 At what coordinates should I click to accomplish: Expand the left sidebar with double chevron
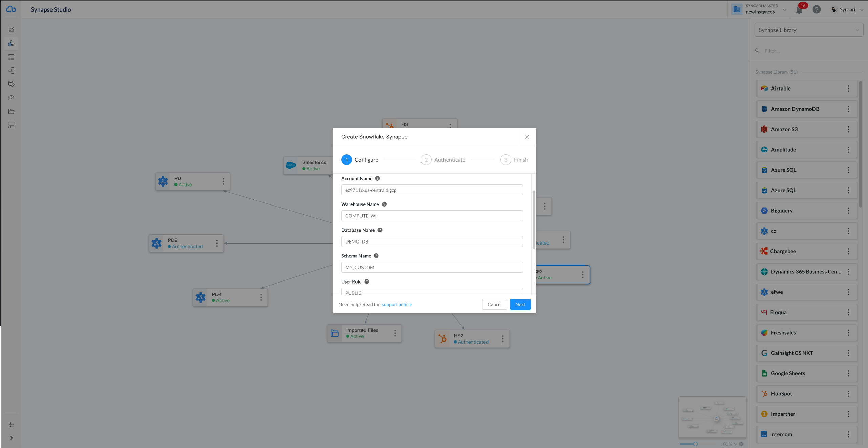point(11,438)
